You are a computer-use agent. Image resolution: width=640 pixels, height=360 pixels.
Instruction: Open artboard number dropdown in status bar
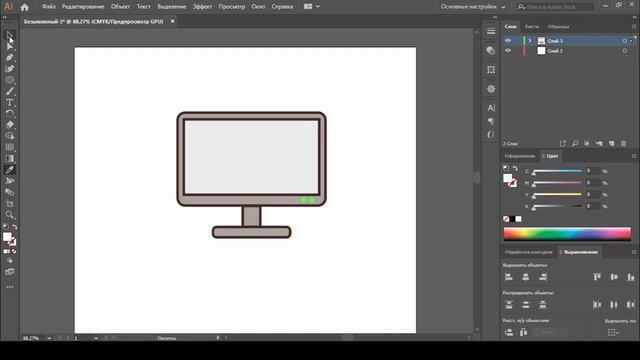(96, 338)
